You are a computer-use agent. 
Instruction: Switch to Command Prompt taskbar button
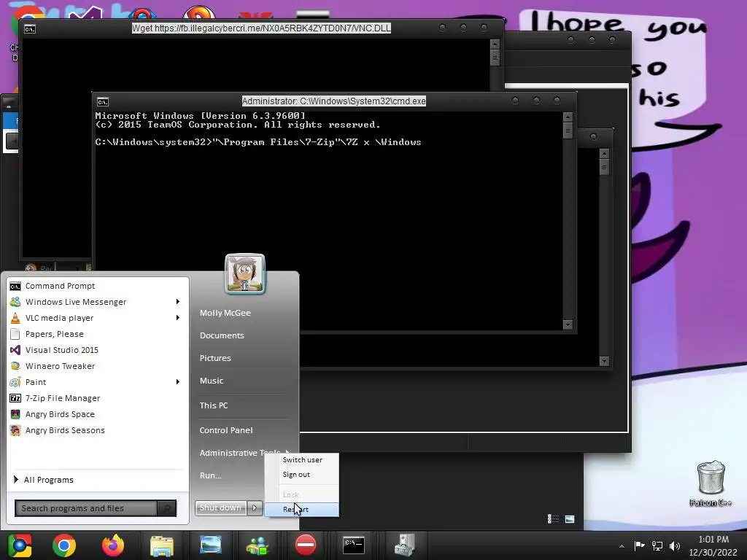[x=354, y=545]
